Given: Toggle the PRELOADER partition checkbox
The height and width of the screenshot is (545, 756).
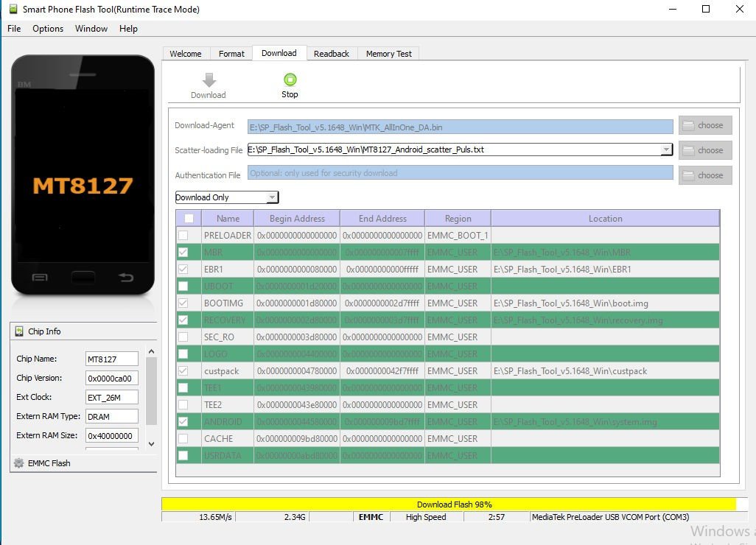Looking at the screenshot, I should pos(183,236).
